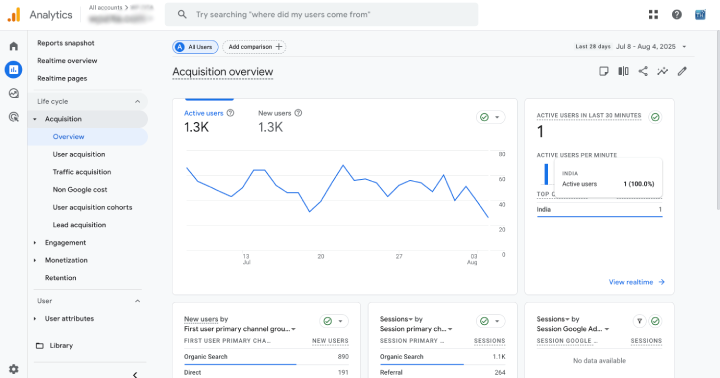Open Library link

click(61, 345)
